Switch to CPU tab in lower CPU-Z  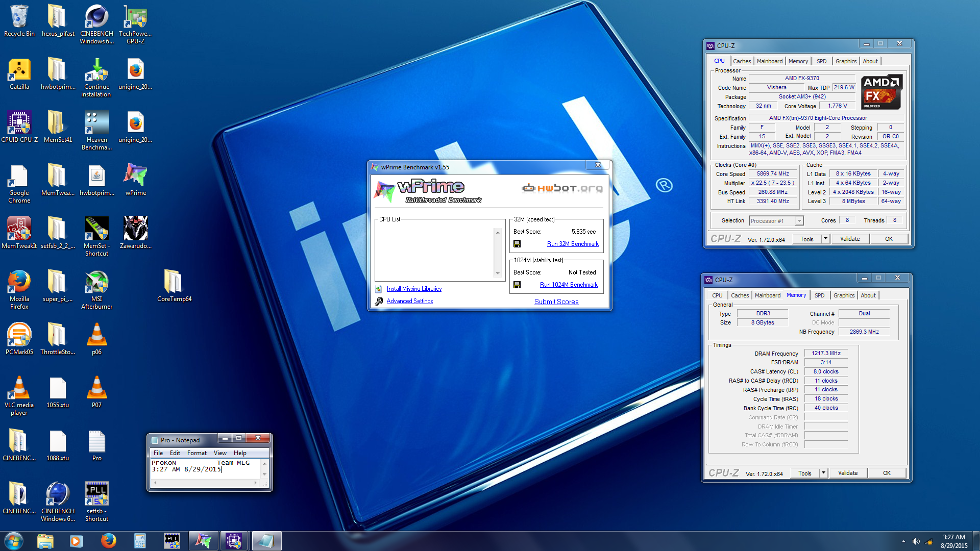click(x=717, y=295)
